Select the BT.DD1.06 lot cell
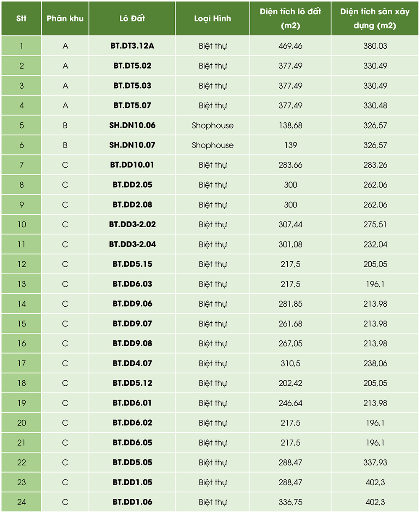Screen dimensions: 420x513 132,502
